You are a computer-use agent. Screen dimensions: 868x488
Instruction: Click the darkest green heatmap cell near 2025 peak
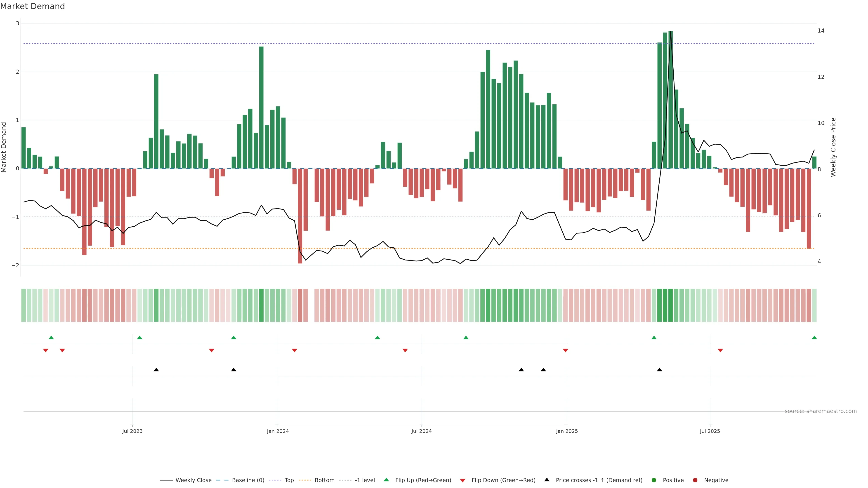[x=670, y=305]
